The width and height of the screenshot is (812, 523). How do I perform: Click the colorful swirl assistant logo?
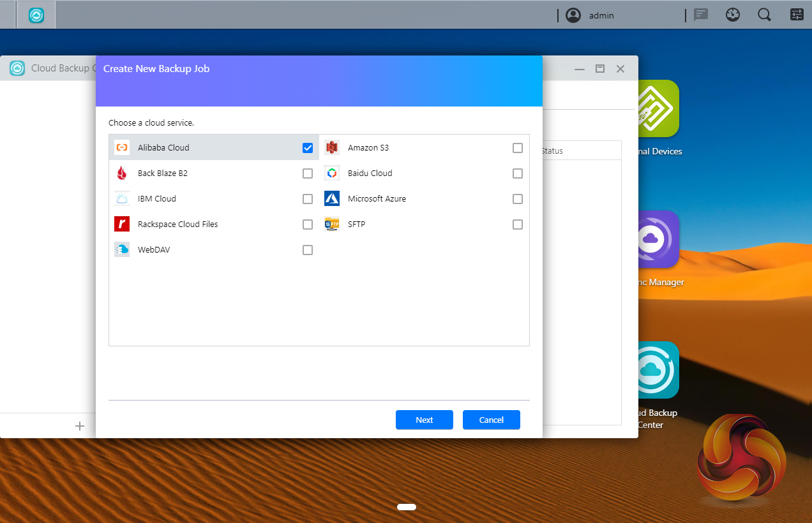tap(742, 457)
